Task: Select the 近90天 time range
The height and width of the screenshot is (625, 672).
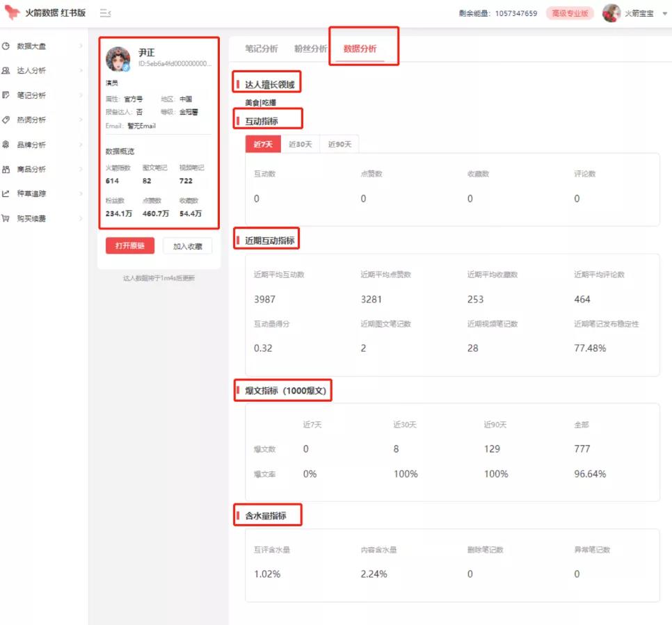Action: [340, 144]
